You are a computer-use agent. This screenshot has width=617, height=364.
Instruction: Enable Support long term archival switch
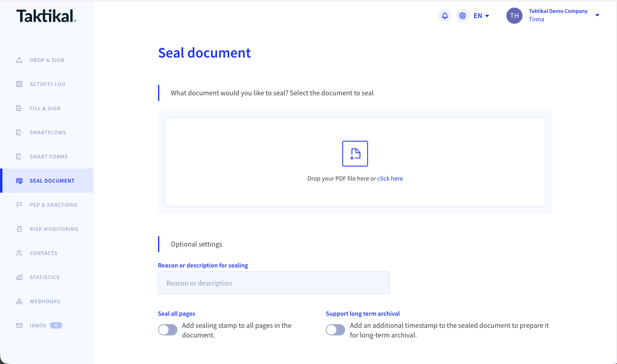[335, 330]
